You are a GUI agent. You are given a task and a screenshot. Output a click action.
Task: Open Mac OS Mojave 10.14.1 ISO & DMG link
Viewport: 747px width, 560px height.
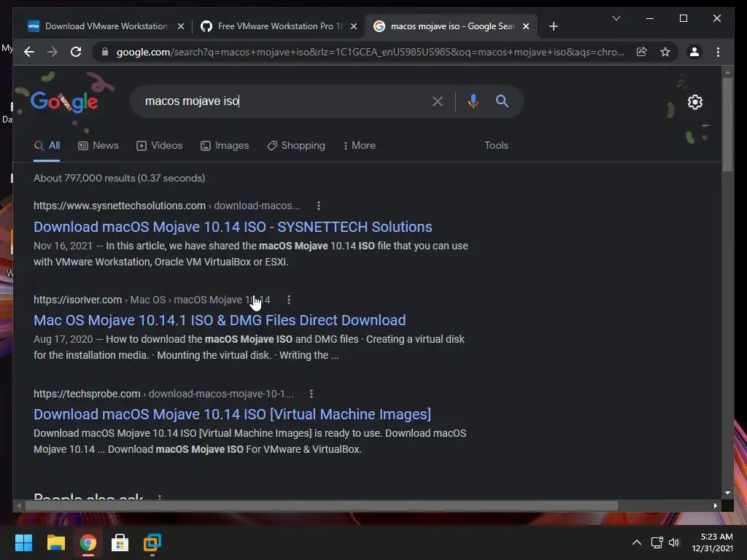[220, 320]
